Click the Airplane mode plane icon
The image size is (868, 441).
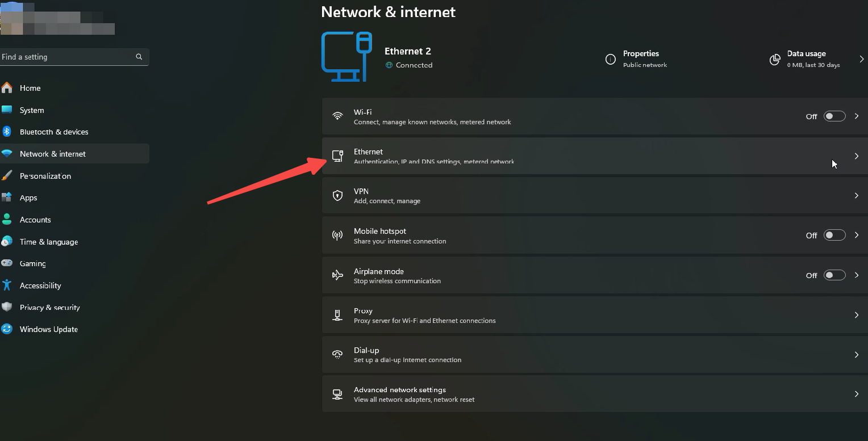[x=338, y=275]
